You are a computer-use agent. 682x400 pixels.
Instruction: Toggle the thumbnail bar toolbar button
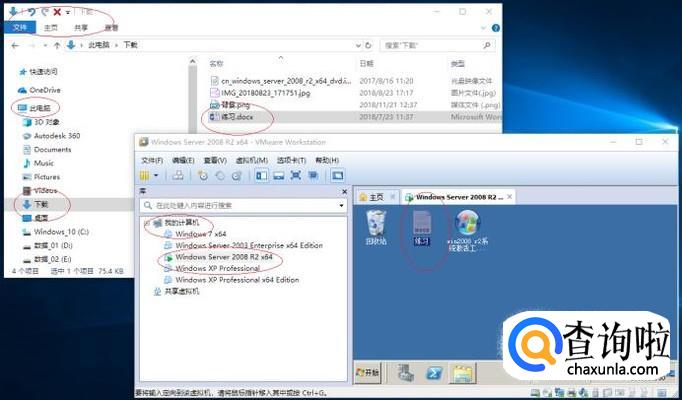click(x=278, y=176)
